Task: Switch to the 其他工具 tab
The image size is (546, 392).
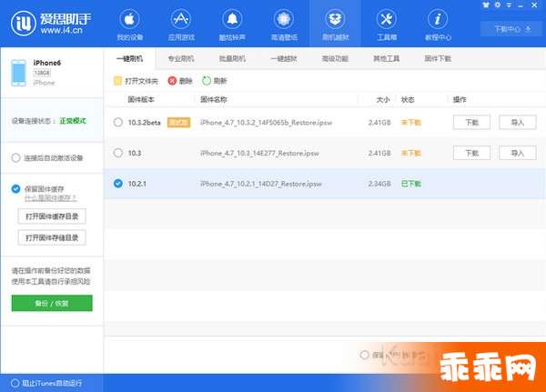Action: [387, 58]
